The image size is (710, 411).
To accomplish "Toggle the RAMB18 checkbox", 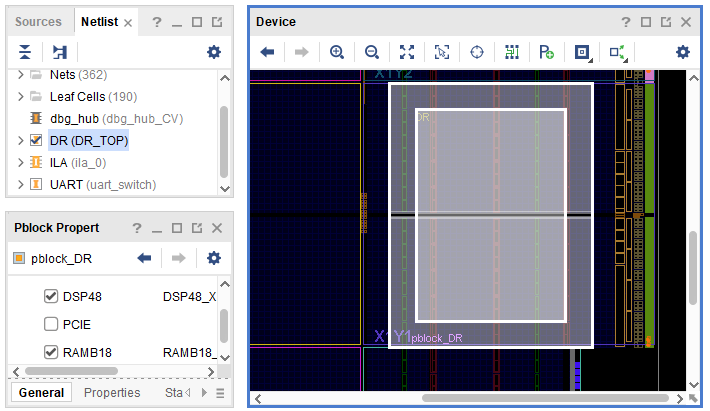I will tap(51, 352).
